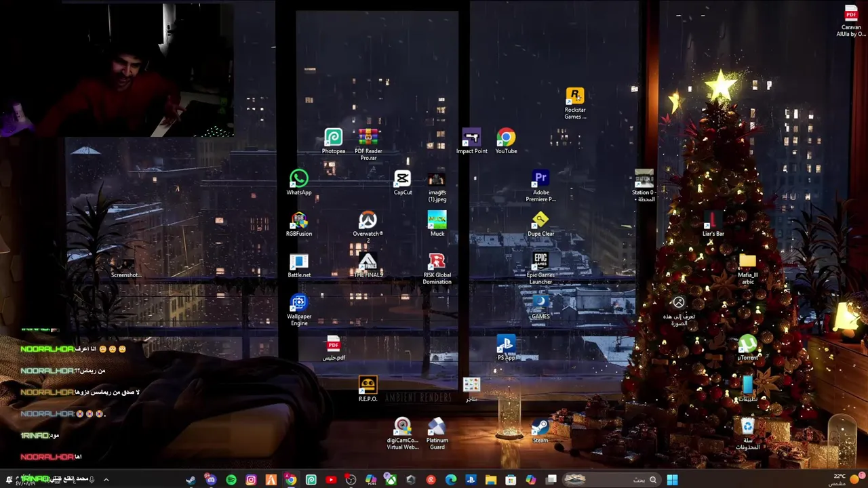Open images (1).jpeg file

[x=437, y=186]
